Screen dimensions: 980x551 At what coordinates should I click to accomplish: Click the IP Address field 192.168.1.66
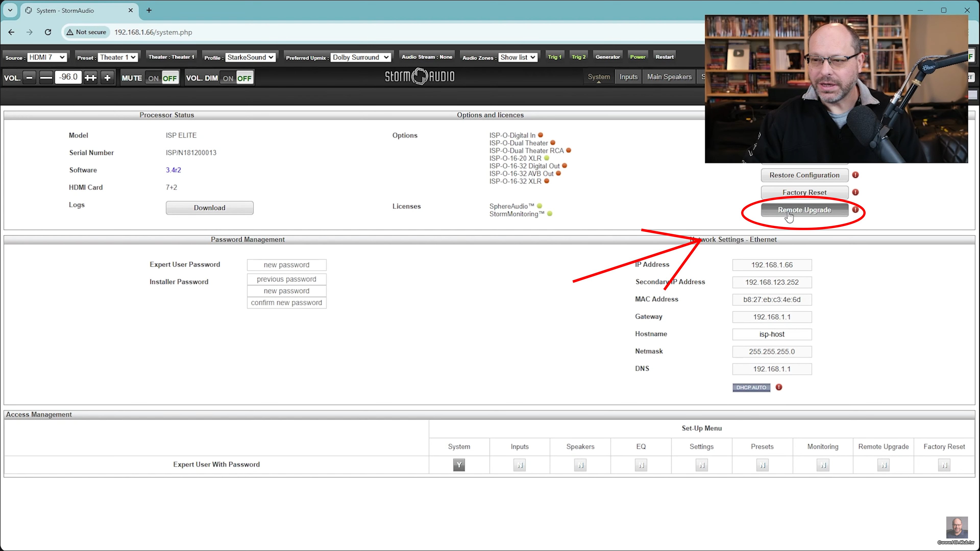coord(772,265)
